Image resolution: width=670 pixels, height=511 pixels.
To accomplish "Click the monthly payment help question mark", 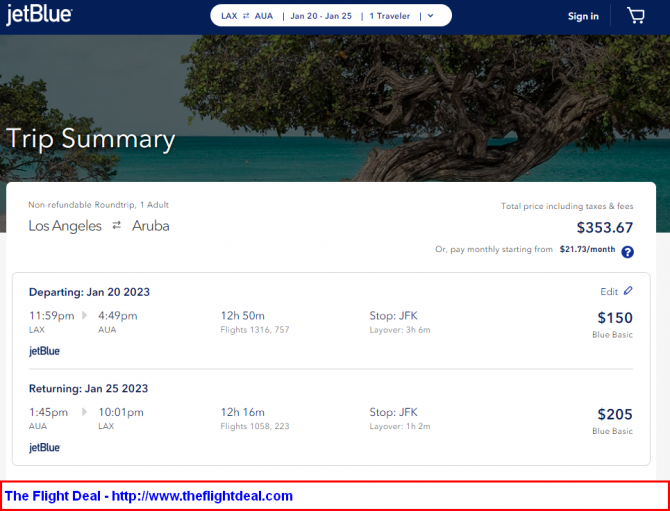I will click(627, 252).
